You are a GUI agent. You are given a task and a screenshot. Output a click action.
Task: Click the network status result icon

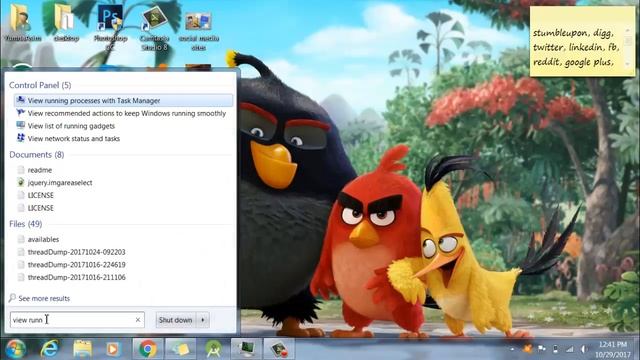(x=20, y=138)
